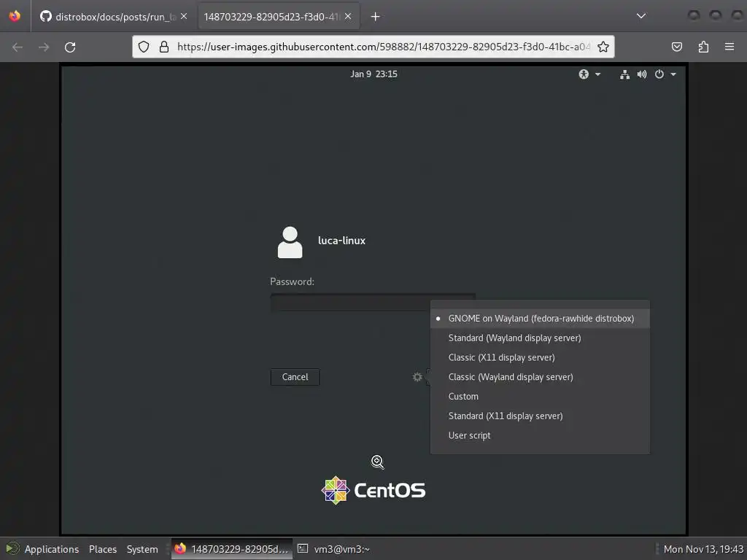Click the Applications menu logo icon
The height and width of the screenshot is (560, 747).
[x=12, y=549]
